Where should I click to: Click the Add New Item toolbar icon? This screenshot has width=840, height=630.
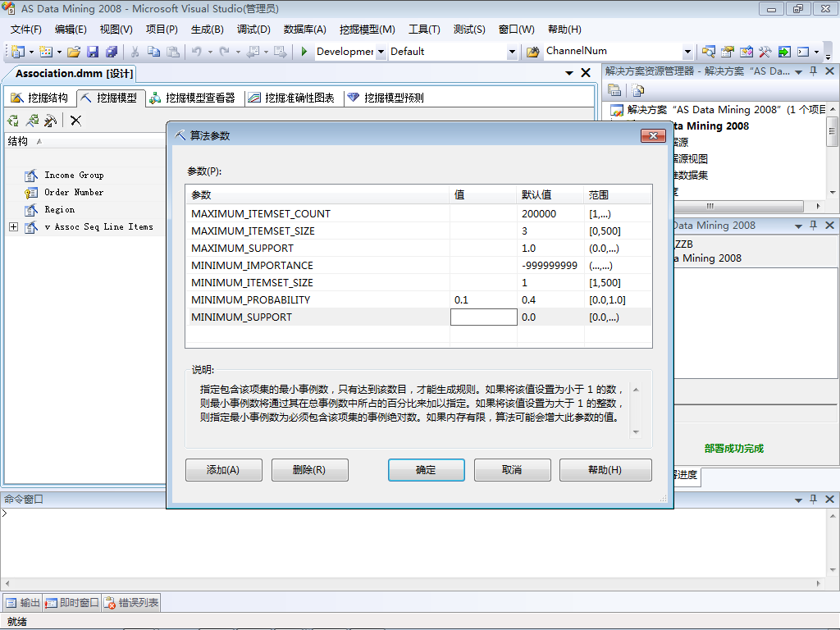point(46,52)
